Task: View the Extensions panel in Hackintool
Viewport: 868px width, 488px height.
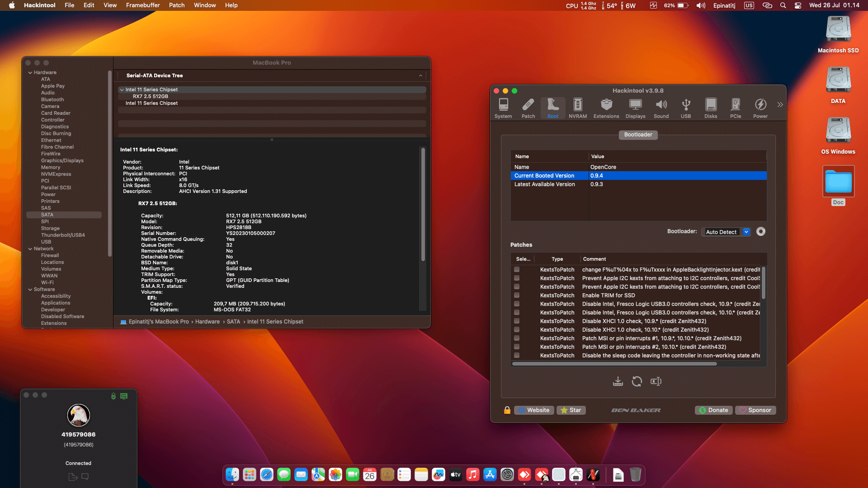Action: coord(606,108)
